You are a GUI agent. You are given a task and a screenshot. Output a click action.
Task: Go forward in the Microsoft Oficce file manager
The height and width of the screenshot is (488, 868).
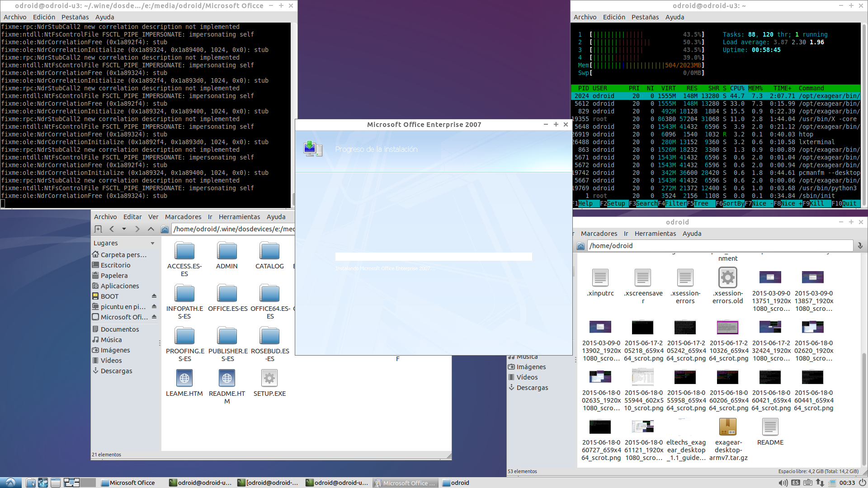(x=137, y=229)
